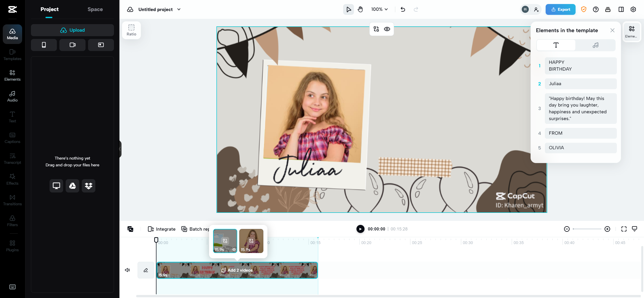
Task: Click the Export button
Action: tap(560, 9)
